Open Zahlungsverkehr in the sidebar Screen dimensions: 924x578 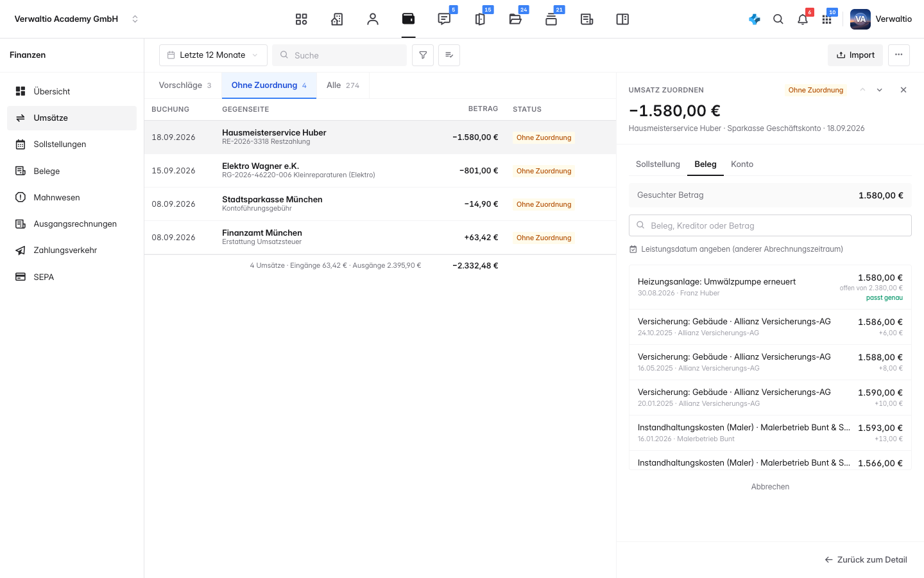click(x=72, y=250)
